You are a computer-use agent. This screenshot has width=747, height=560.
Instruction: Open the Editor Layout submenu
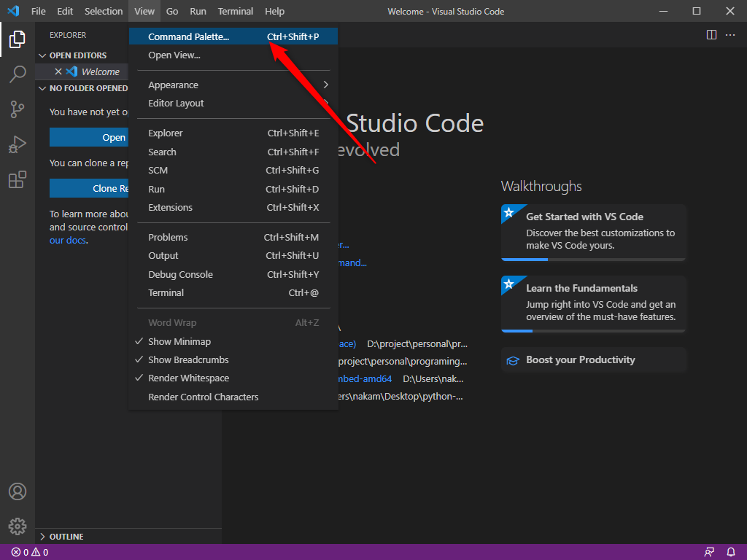click(233, 104)
